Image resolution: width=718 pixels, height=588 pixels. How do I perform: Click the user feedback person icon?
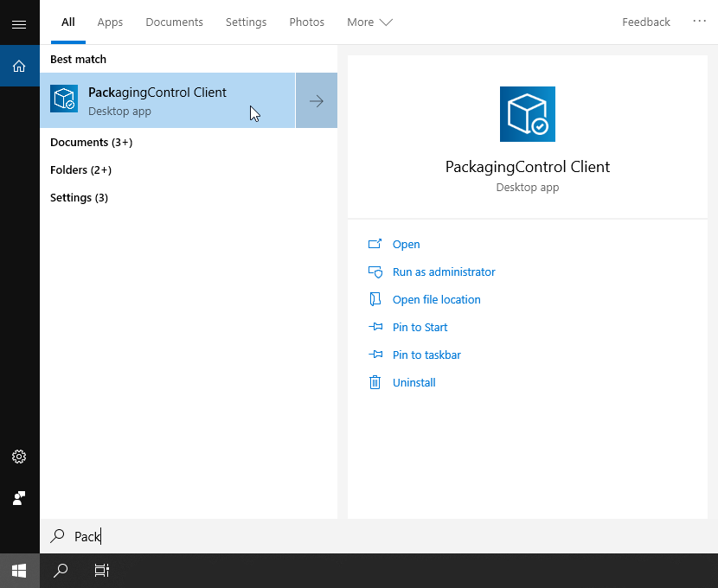[19, 498]
